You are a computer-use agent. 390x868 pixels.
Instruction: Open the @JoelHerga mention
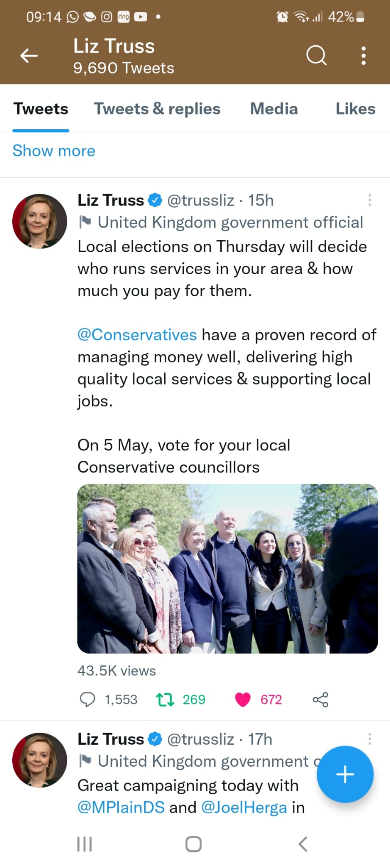[244, 807]
